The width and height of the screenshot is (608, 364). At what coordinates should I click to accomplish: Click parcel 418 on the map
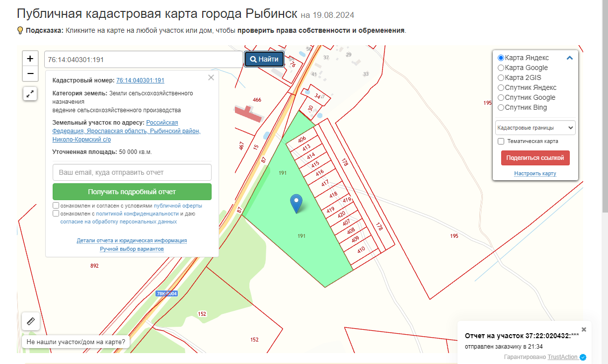pos(333,194)
